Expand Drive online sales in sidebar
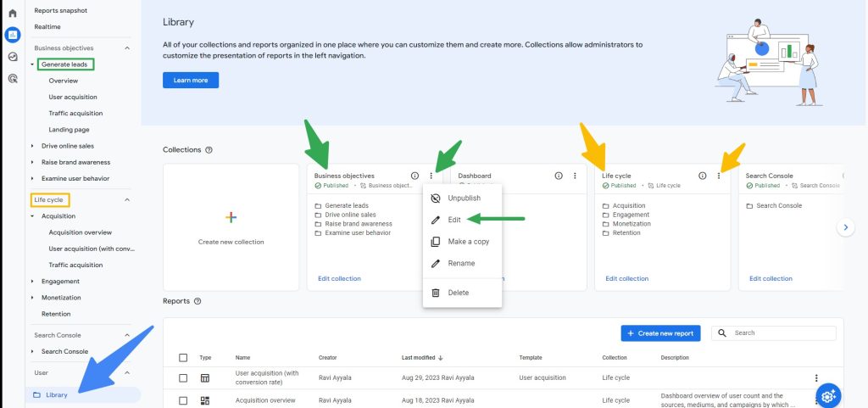 33,146
